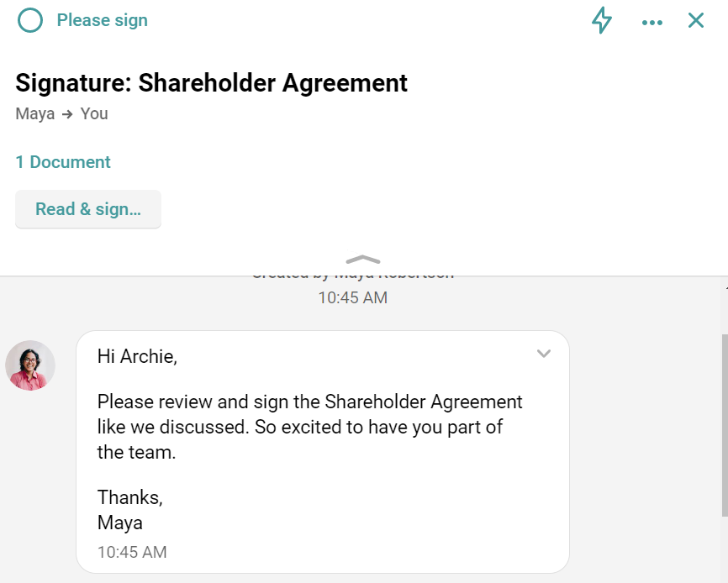
Task: Click Created by Maya Robertson text
Action: click(352, 270)
